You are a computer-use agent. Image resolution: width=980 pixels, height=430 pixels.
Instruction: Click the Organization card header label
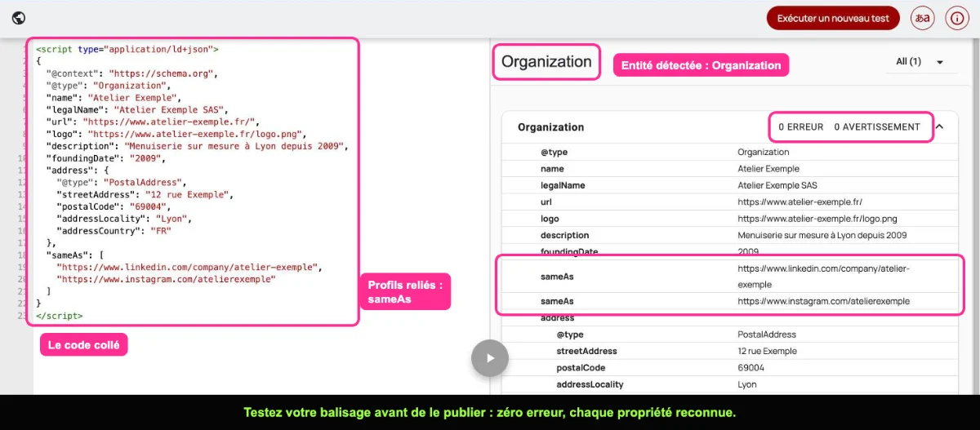click(x=550, y=127)
